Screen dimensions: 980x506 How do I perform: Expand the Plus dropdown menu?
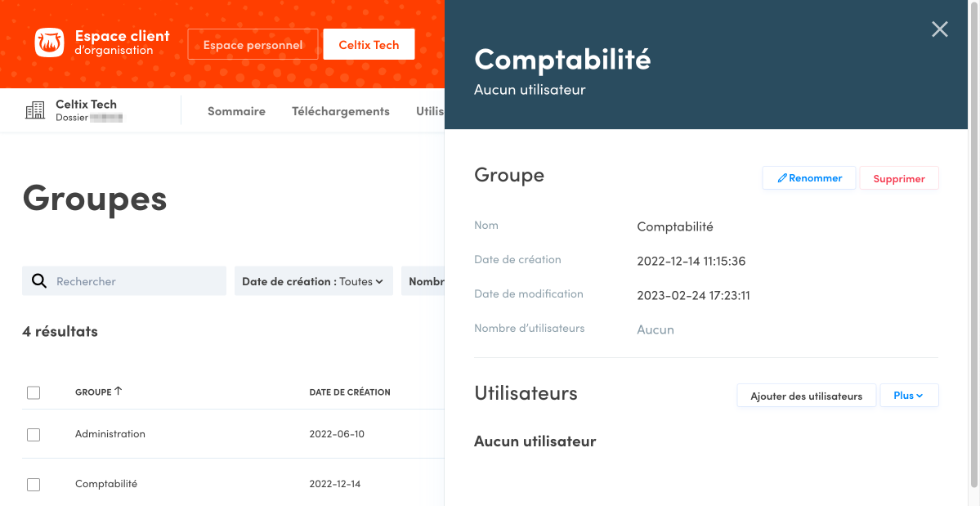(908, 396)
